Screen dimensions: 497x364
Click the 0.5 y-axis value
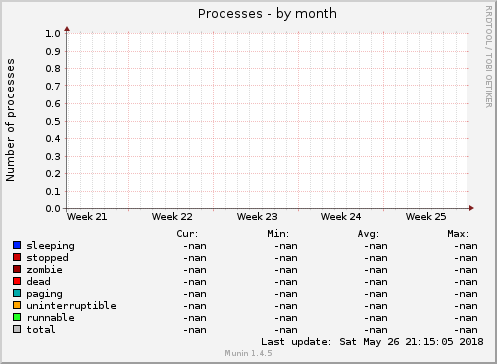click(x=53, y=121)
